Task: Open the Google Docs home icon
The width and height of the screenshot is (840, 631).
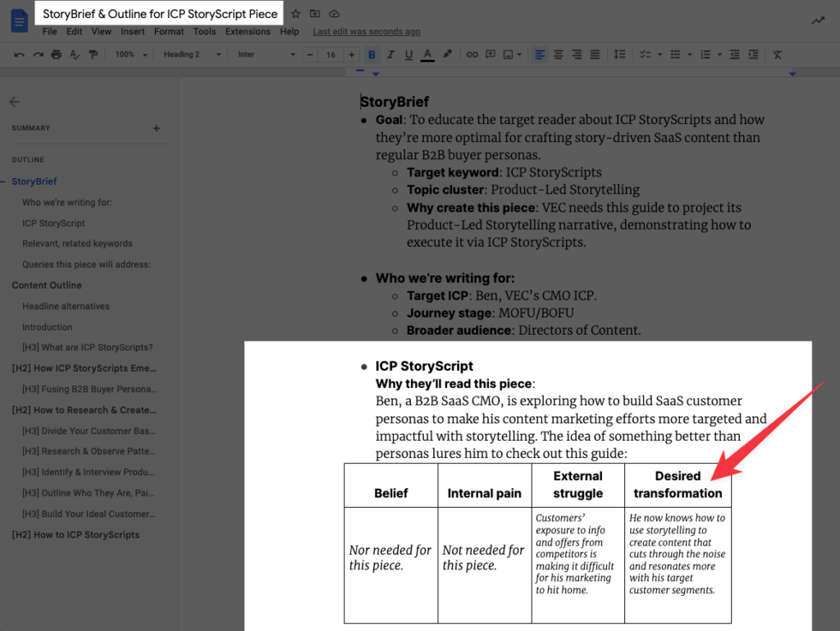Action: point(20,21)
